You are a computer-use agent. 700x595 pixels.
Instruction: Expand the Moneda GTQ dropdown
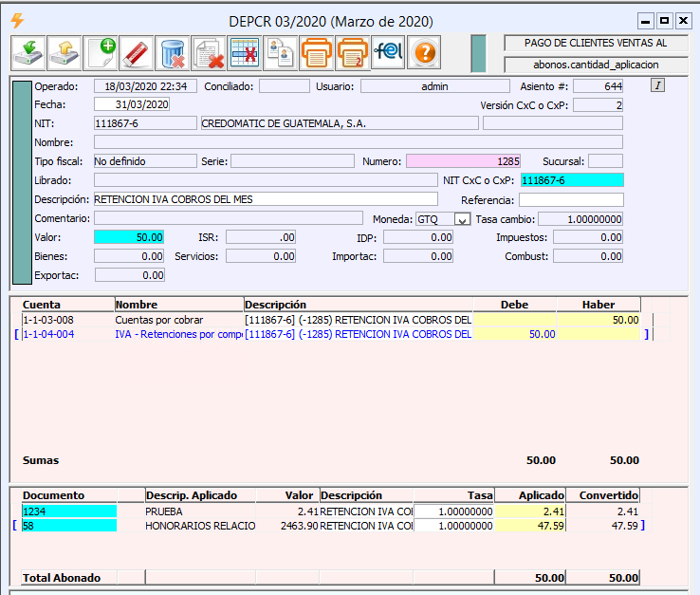[462, 219]
